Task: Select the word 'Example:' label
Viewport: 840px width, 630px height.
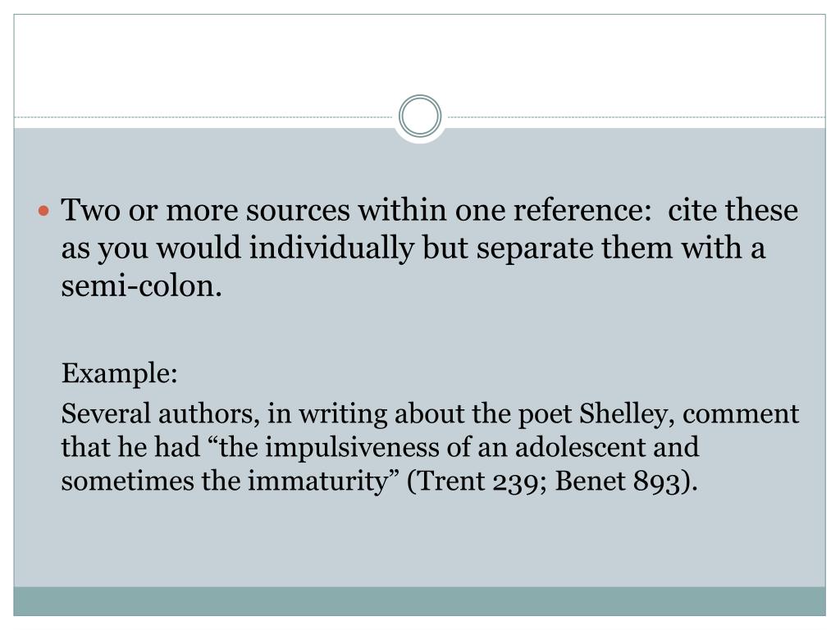Action: 119,373
